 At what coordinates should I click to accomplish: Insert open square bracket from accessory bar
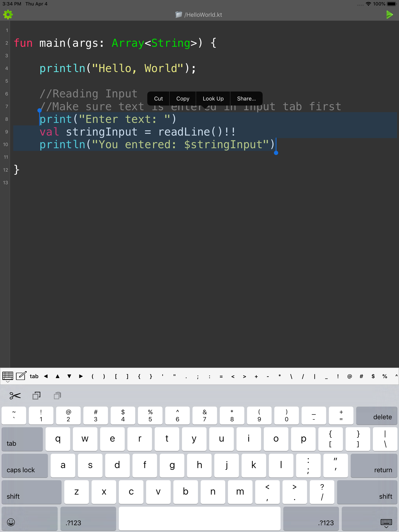coord(116,376)
